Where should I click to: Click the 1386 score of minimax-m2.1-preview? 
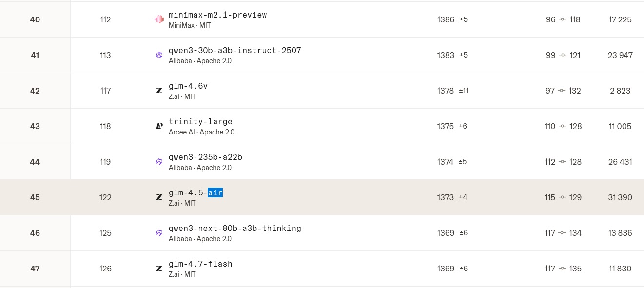[x=446, y=19]
